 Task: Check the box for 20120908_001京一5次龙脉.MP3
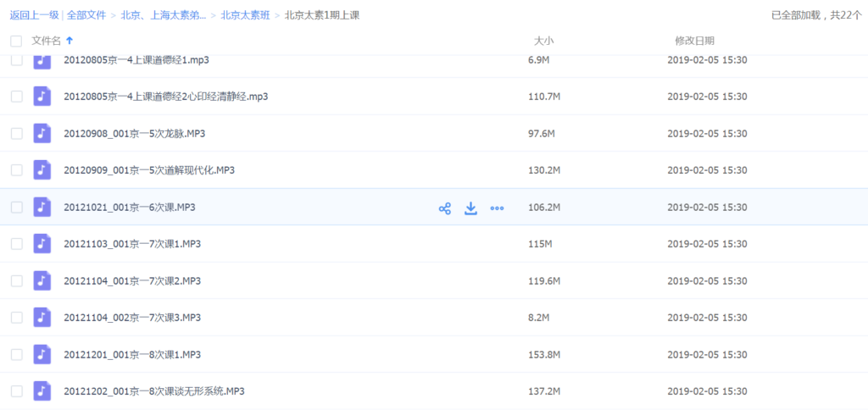click(16, 134)
